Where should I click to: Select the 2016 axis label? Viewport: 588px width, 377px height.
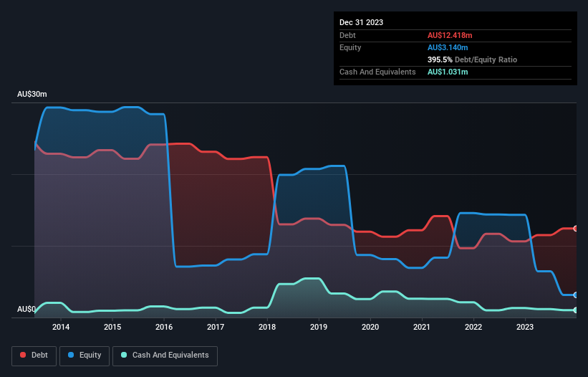(x=164, y=327)
